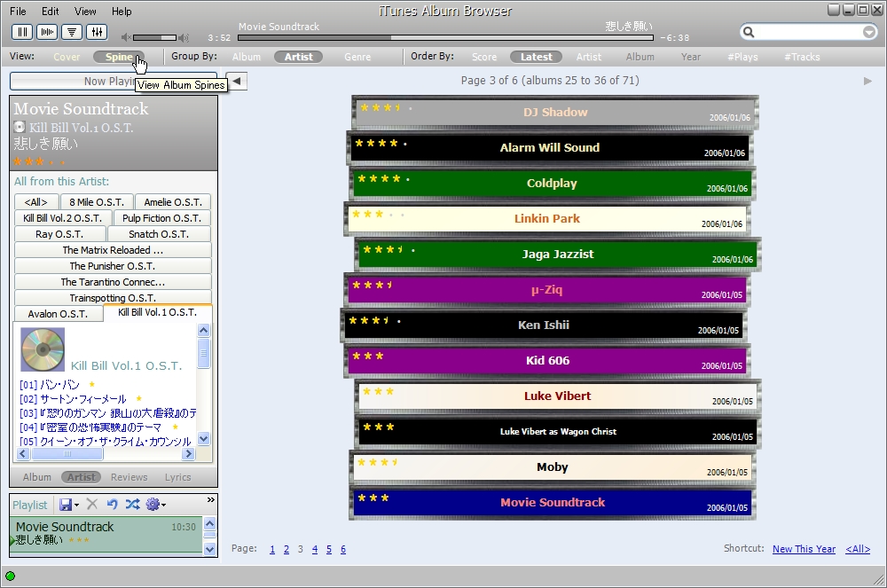The image size is (887, 588).
Task: Click the track list scroll down arrow
Action: (204, 438)
